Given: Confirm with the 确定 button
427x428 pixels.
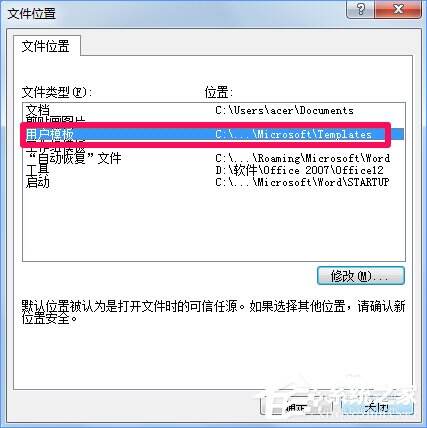Looking at the screenshot, I should [297, 407].
